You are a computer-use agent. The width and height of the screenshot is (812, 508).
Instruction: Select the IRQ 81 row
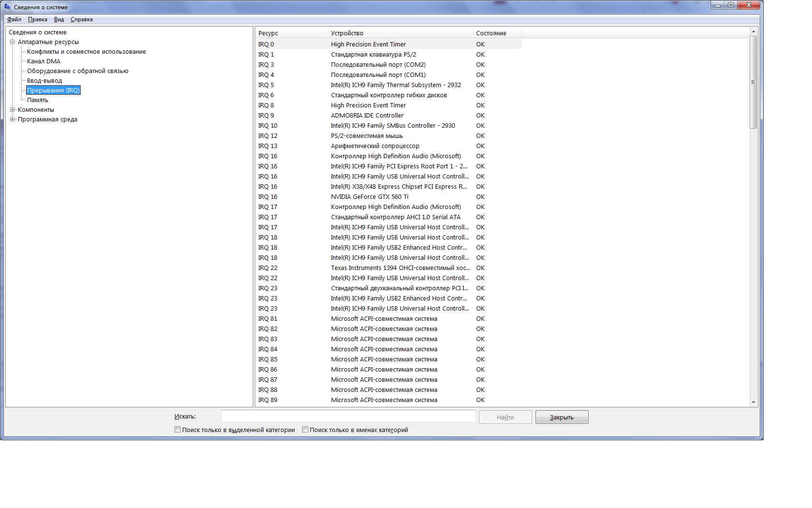click(x=388, y=318)
